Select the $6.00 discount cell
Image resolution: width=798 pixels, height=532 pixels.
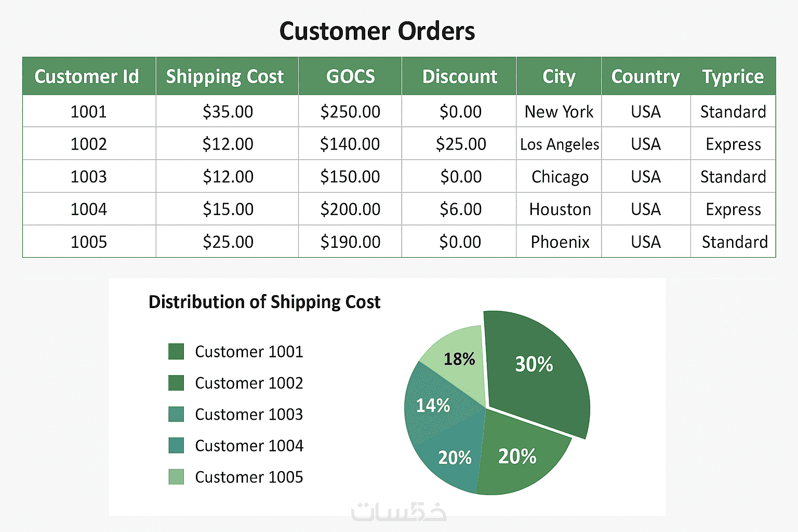(460, 209)
